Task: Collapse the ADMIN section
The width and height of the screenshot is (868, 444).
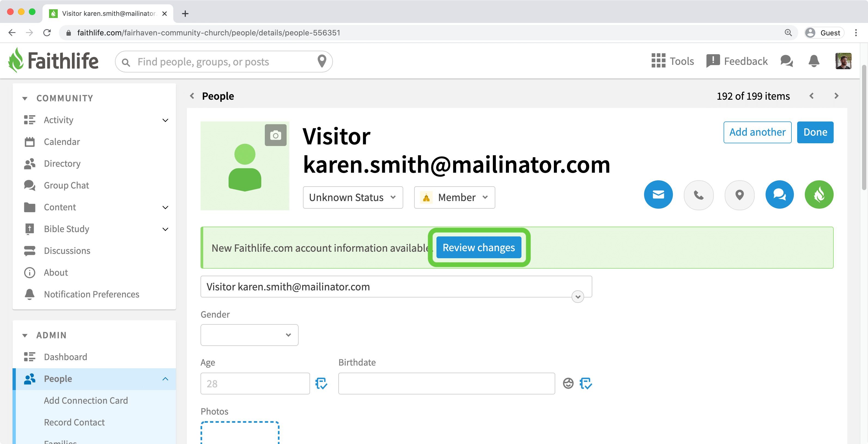Action: (x=25, y=335)
